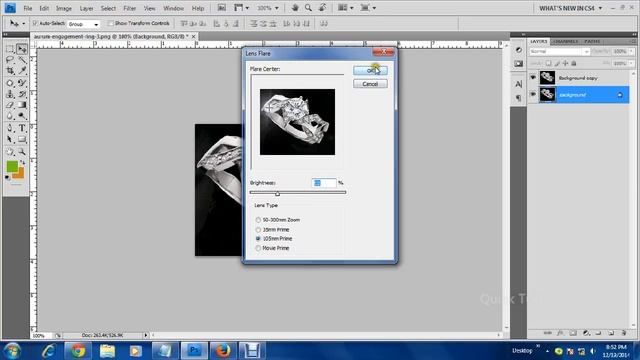Select the Healing Brush tool
This screenshot has width=640, height=360.
point(10,83)
